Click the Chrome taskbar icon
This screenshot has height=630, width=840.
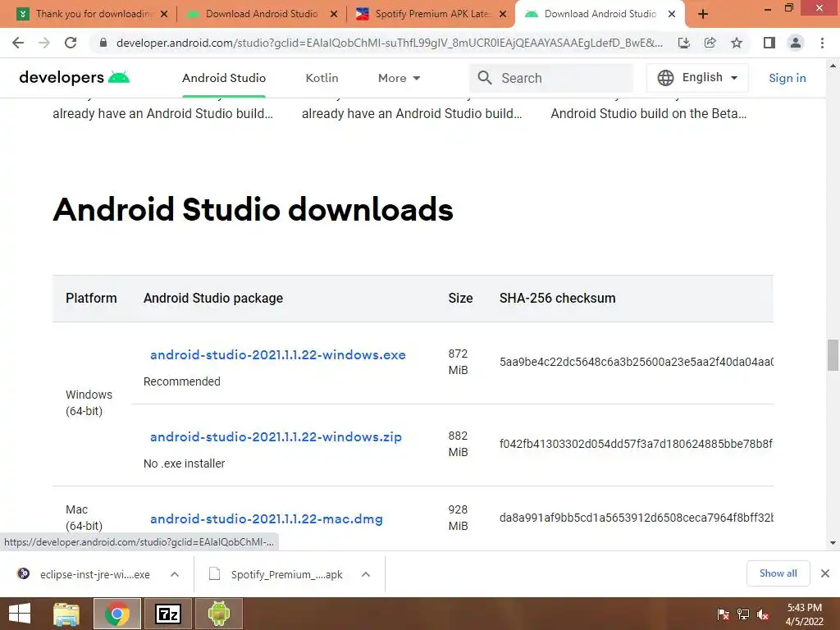(117, 614)
